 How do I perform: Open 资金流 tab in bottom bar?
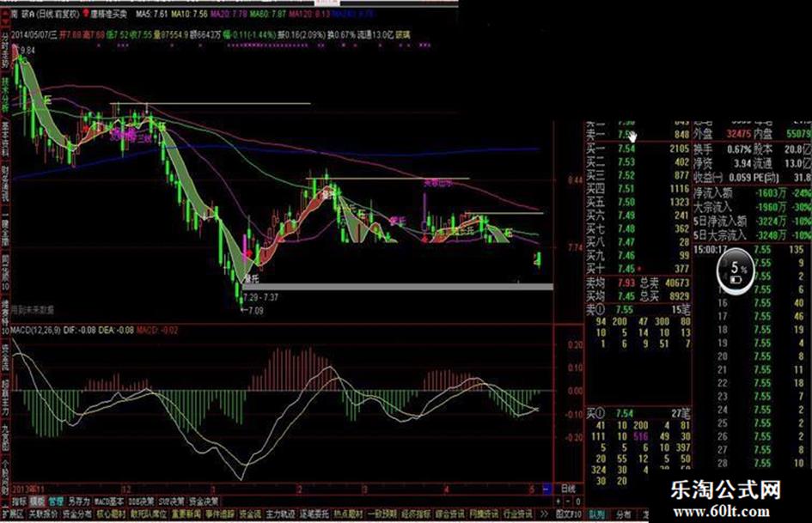(250, 514)
